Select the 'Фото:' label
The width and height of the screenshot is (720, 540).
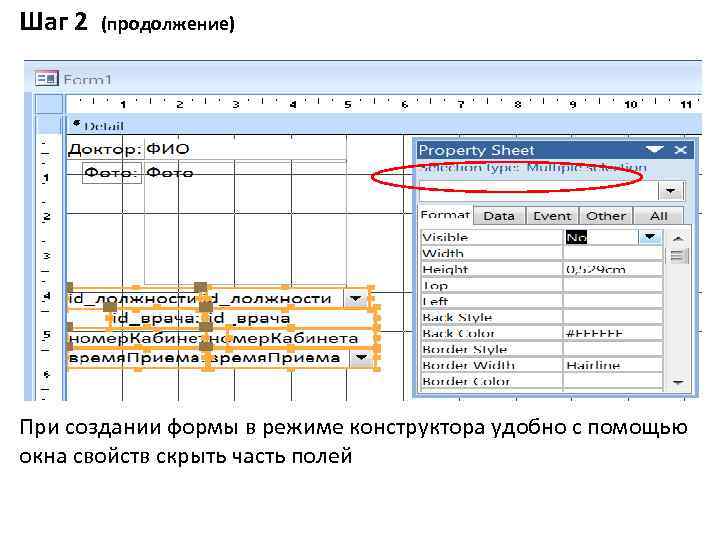tap(112, 173)
